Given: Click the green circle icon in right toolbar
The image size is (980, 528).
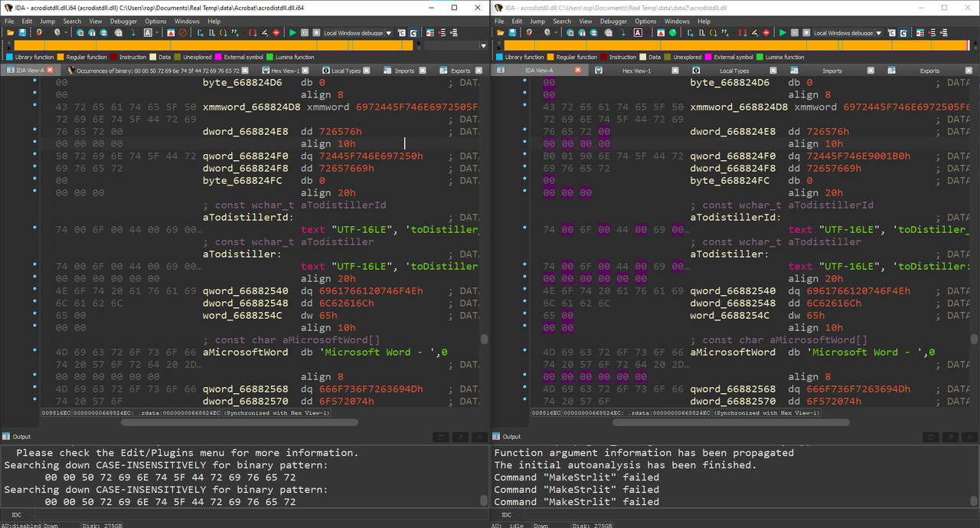Looking at the screenshot, I should click(672, 33).
